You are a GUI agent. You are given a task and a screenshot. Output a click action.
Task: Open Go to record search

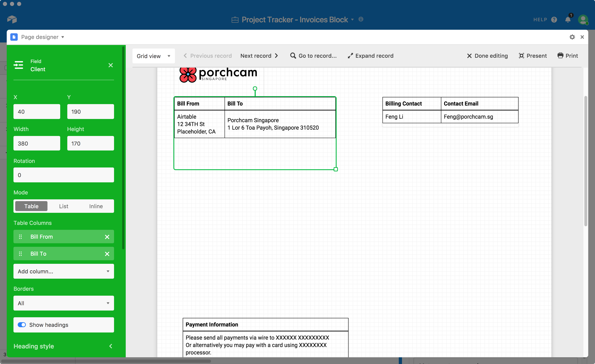click(313, 56)
